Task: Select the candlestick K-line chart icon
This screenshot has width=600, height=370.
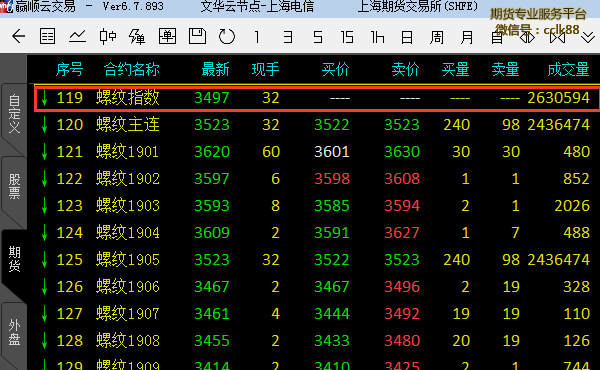Action: point(108,37)
